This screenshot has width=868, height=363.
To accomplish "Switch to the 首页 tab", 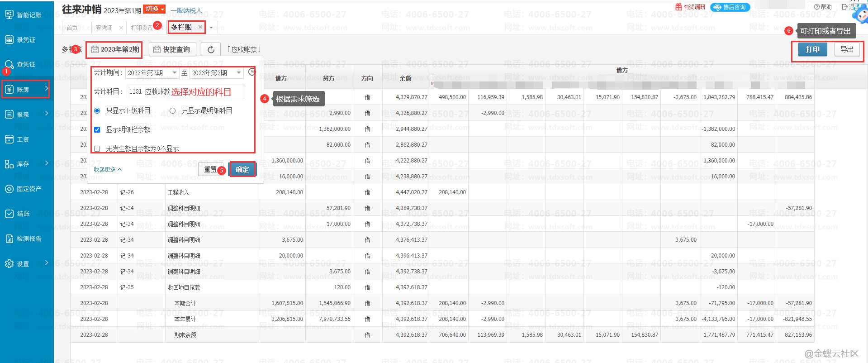I will coord(72,28).
